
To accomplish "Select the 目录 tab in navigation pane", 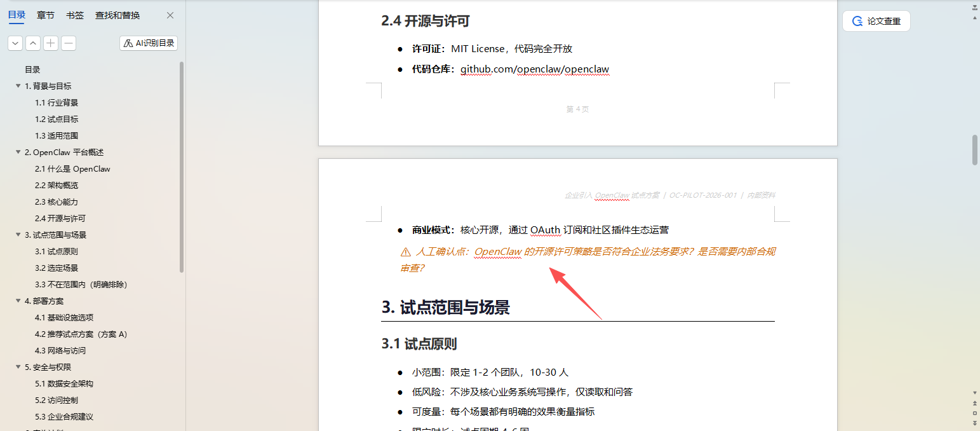I will coord(17,15).
